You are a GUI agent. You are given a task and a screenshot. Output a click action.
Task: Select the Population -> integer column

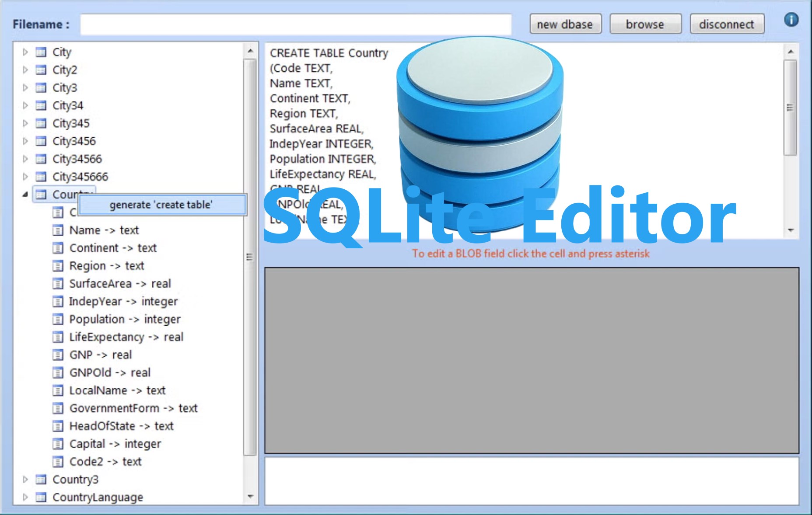125,319
